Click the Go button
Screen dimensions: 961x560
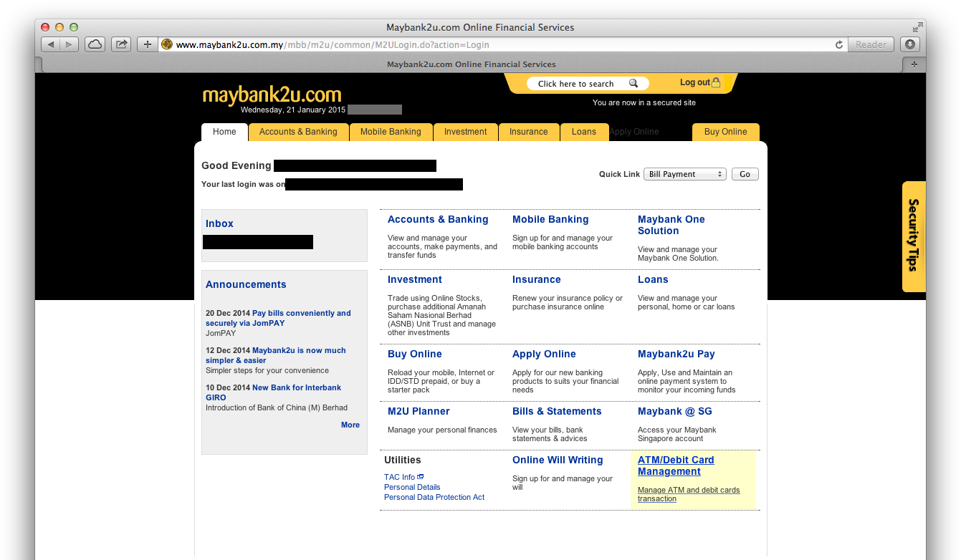pyautogui.click(x=745, y=174)
